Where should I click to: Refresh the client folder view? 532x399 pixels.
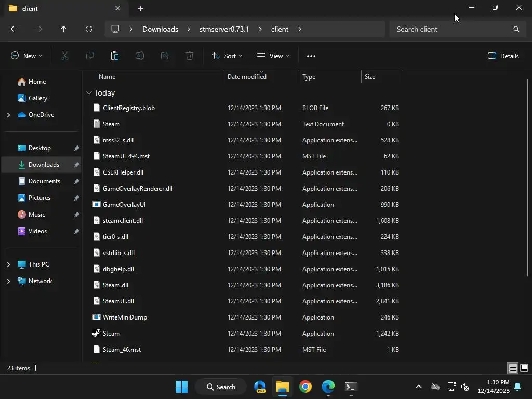click(x=89, y=29)
